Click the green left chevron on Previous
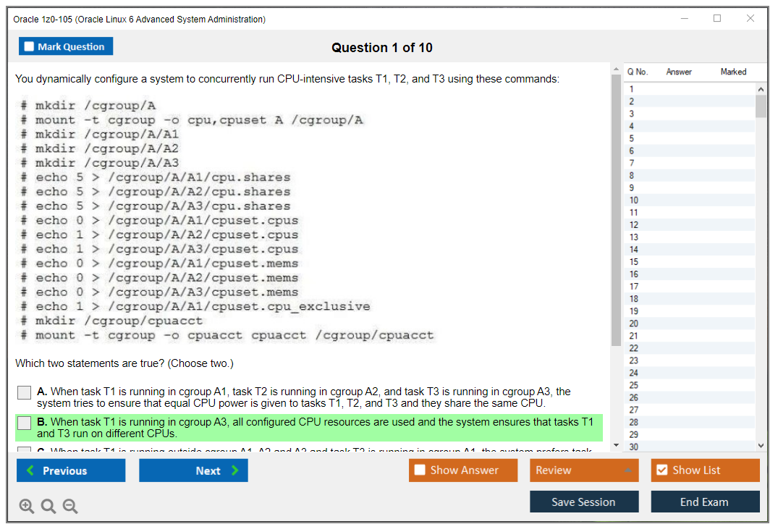This screenshot has height=532, width=778. pos(30,470)
